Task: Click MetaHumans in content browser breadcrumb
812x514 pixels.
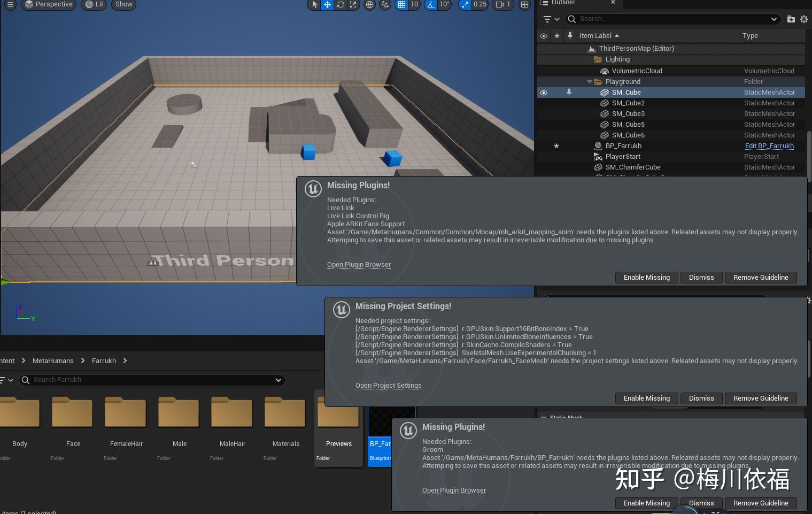Action: click(x=53, y=361)
